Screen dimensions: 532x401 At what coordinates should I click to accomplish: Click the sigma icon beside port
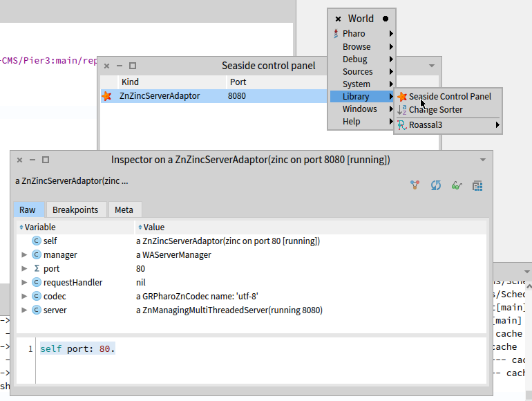click(37, 268)
